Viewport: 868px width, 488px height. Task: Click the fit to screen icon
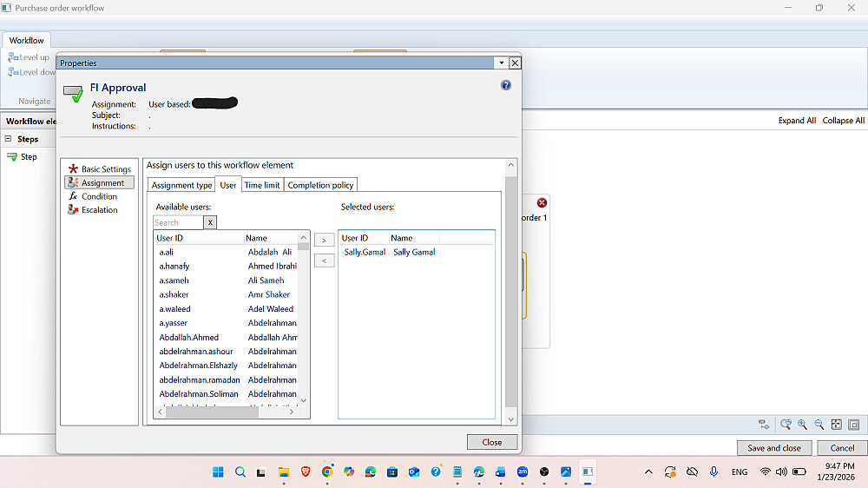(x=837, y=425)
